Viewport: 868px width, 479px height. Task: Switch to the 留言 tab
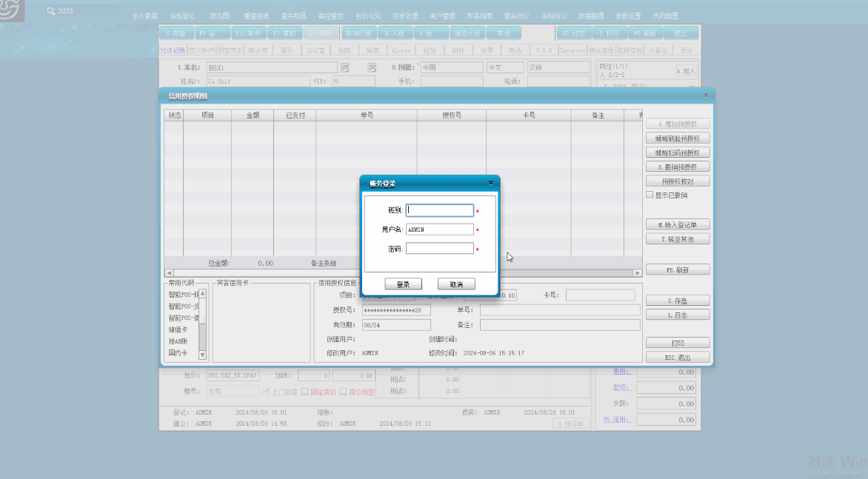point(373,50)
